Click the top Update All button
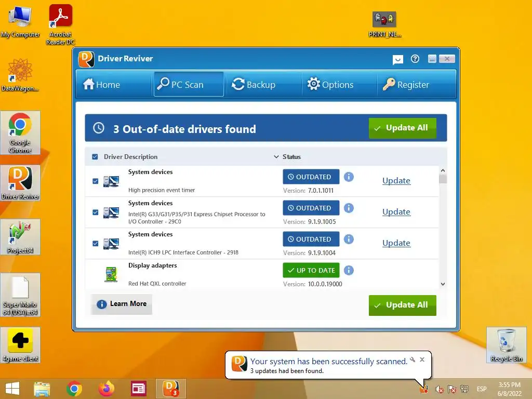Screen dimensions: 532x399 (x=403, y=128)
